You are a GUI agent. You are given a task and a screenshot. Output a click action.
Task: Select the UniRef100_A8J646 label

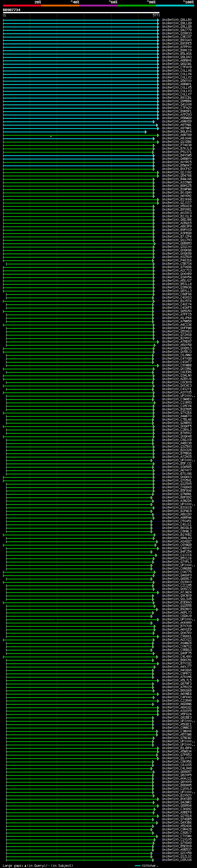coord(177,138)
